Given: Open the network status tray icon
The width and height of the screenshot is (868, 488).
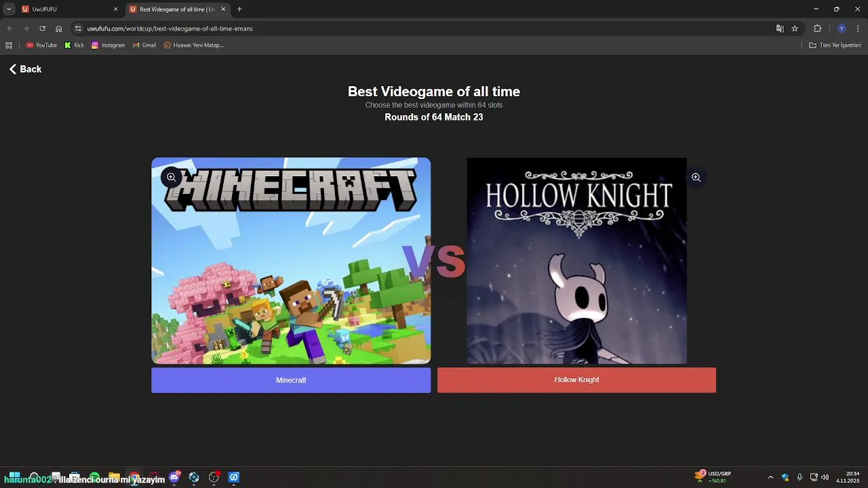Looking at the screenshot, I should (814, 477).
